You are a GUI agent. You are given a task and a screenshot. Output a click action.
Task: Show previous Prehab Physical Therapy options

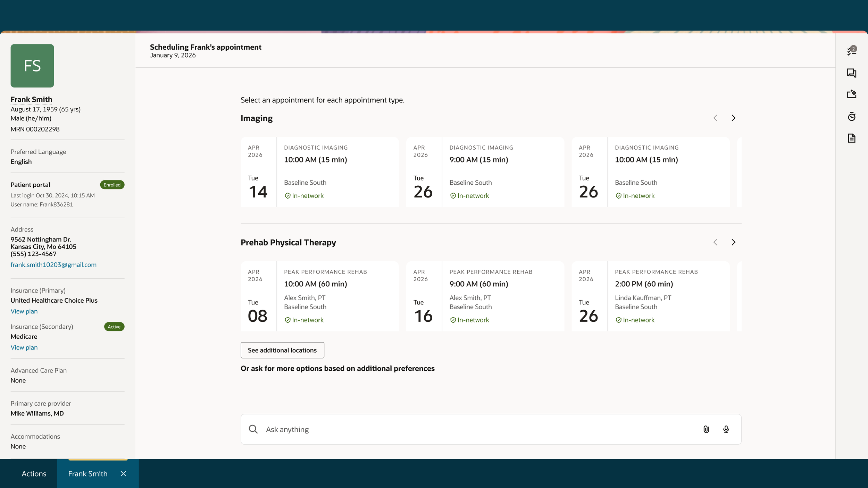pos(715,242)
